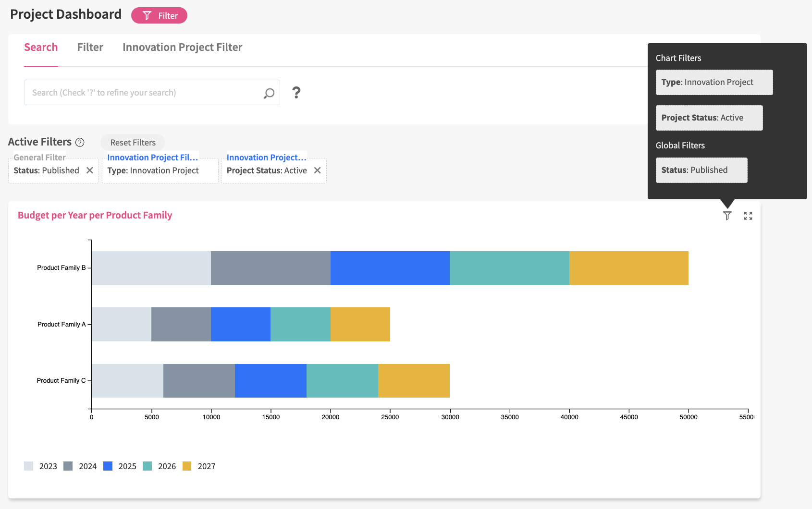This screenshot has height=509, width=812.
Task: Open the search help question mark
Action: click(296, 93)
